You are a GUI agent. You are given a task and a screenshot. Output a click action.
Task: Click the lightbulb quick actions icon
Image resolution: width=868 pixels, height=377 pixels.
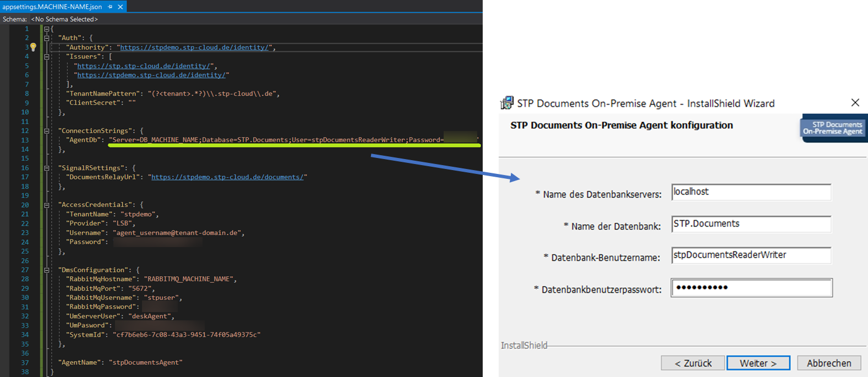click(33, 47)
